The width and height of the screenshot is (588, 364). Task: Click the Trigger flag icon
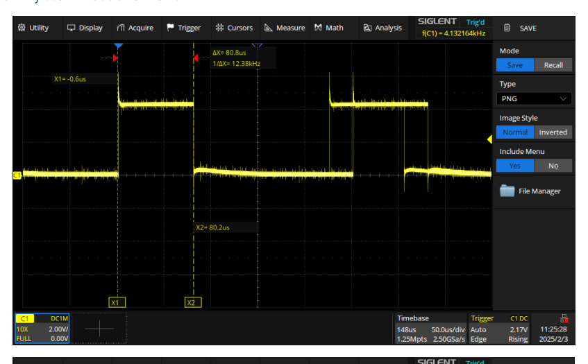click(170, 27)
